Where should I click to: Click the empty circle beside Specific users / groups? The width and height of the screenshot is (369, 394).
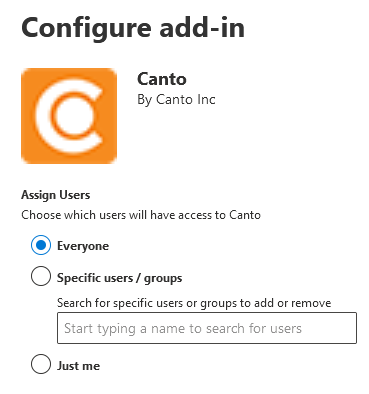41,276
